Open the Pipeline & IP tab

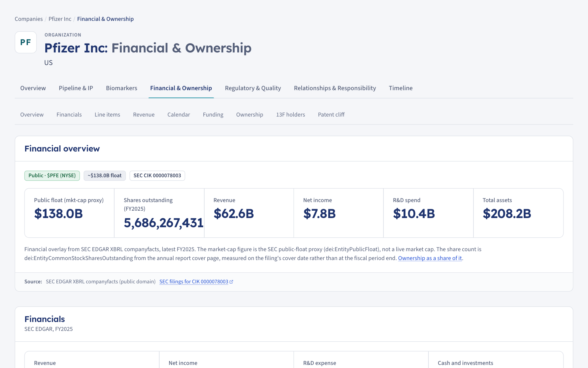(x=76, y=88)
